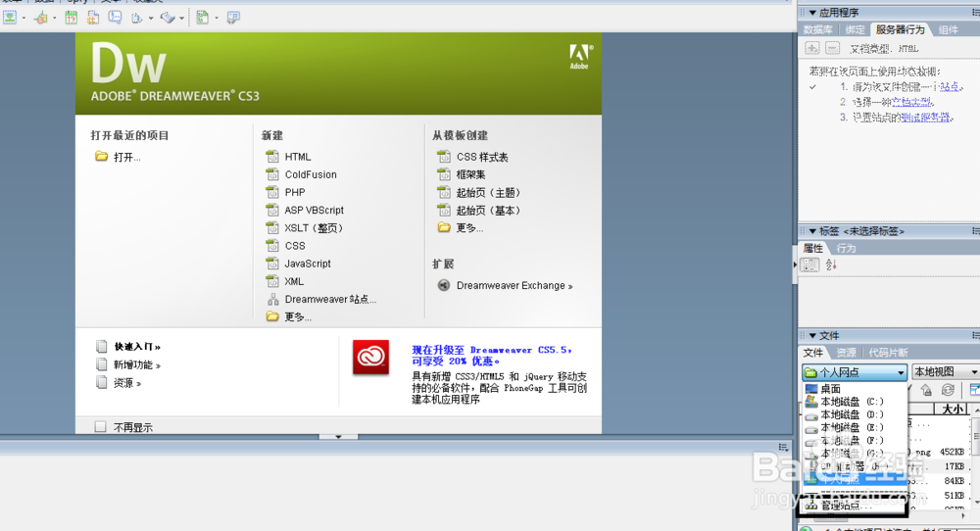Open 更多 folder under 从模板创建
Image resolution: width=980 pixels, height=531 pixels.
click(444, 227)
